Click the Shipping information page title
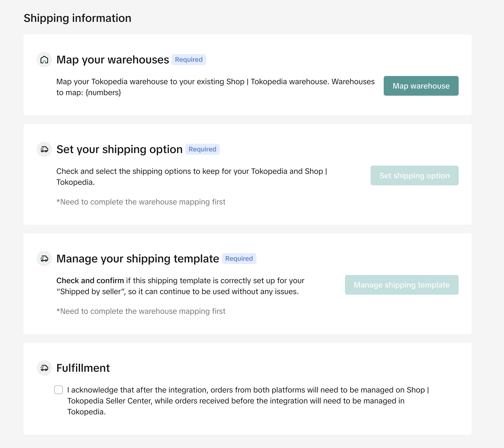The height and width of the screenshot is (448, 504). 78,18
